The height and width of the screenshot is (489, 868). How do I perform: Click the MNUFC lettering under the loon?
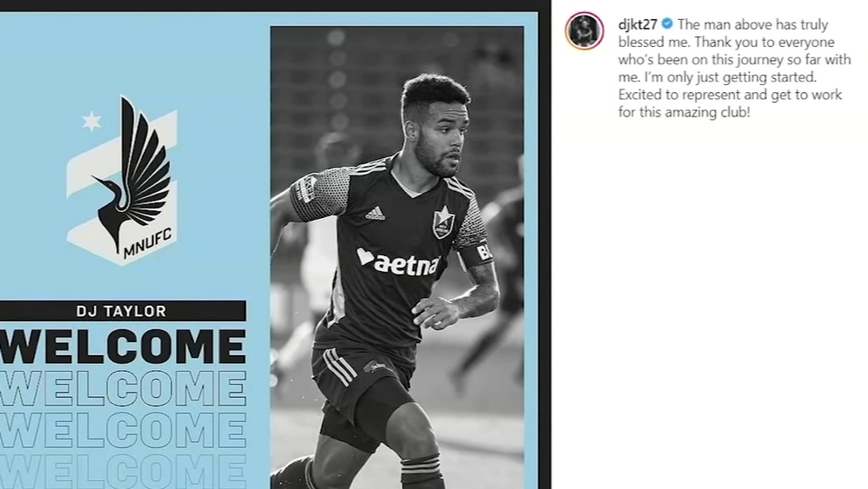click(x=148, y=243)
